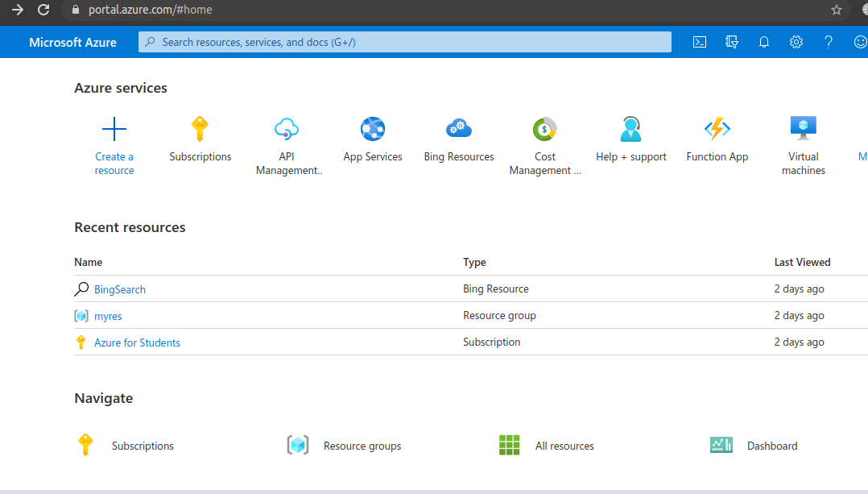Launch Cloud Shell from the header
Screen dimensions: 868x494
tap(700, 42)
